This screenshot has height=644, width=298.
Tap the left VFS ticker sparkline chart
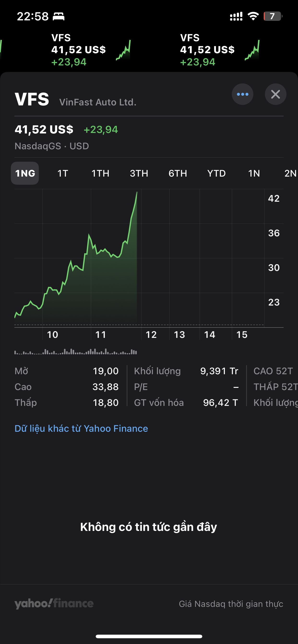123,51
